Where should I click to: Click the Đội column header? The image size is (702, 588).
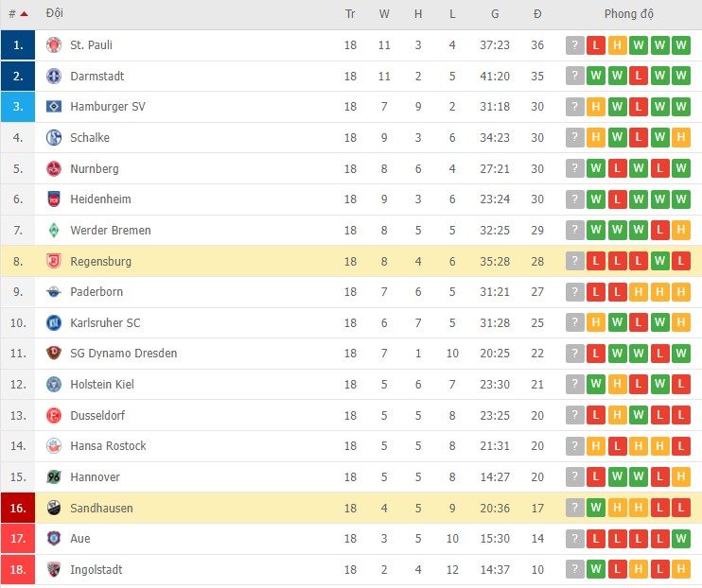tap(55, 13)
